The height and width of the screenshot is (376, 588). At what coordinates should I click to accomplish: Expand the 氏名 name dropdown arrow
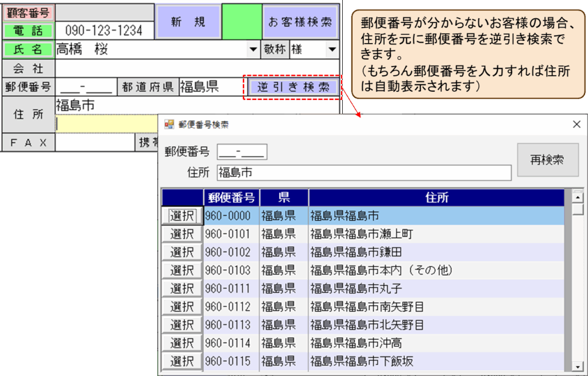click(x=253, y=50)
